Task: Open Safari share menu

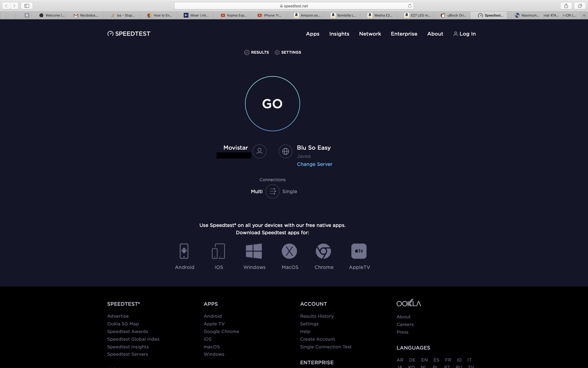Action: (x=566, y=6)
